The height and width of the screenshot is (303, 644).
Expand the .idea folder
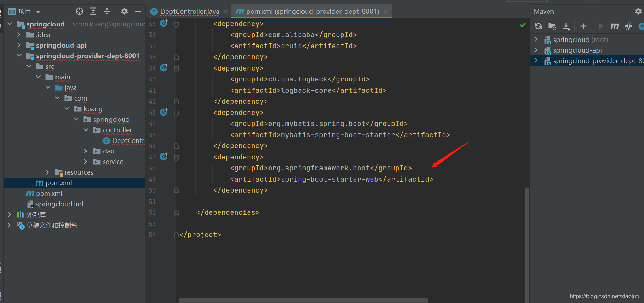coord(19,35)
